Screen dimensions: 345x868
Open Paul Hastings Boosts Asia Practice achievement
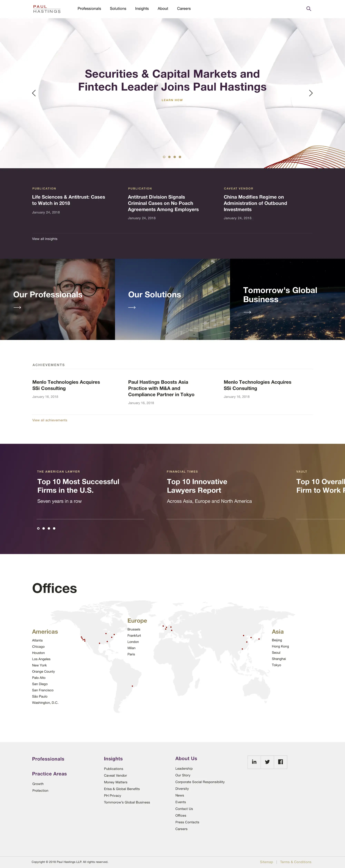(x=161, y=388)
